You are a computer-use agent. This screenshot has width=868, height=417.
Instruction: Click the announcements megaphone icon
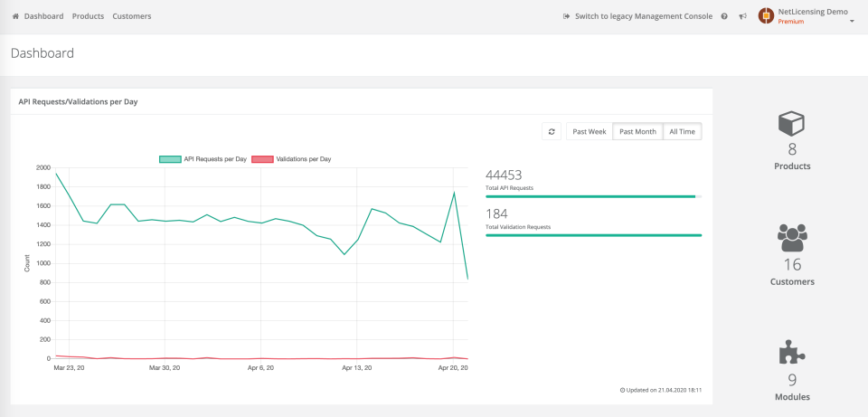click(742, 16)
